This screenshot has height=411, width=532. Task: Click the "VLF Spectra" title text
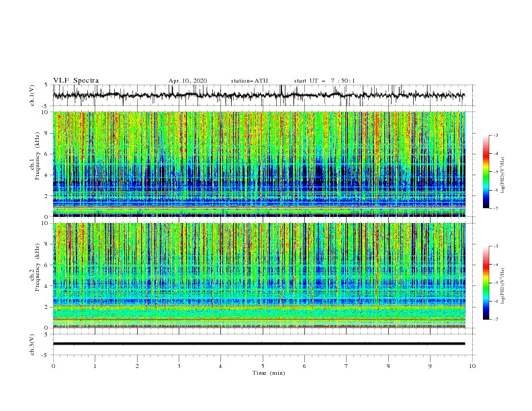76,81
